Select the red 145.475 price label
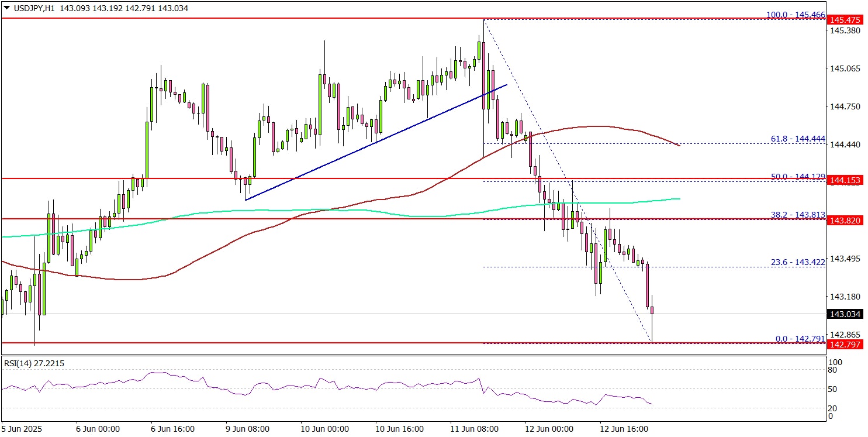The height and width of the screenshot is (437, 868). pos(845,20)
